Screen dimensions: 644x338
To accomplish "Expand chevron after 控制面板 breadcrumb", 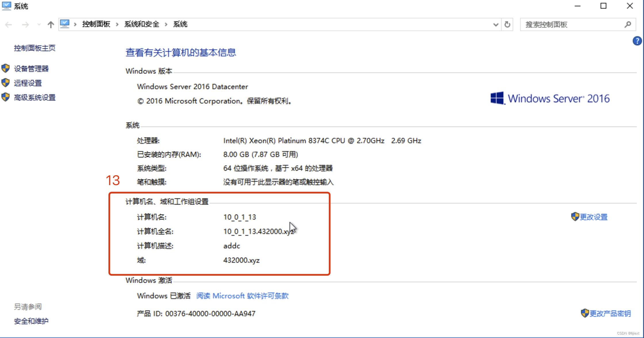I will point(117,24).
